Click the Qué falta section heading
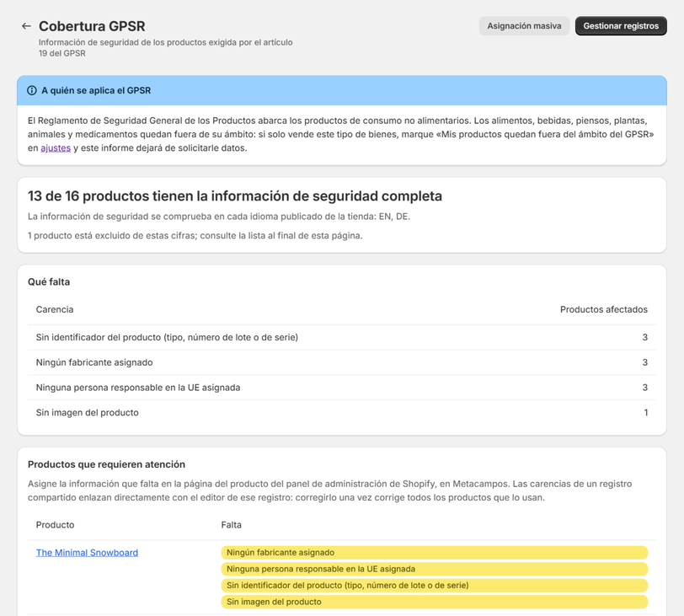 (49, 281)
